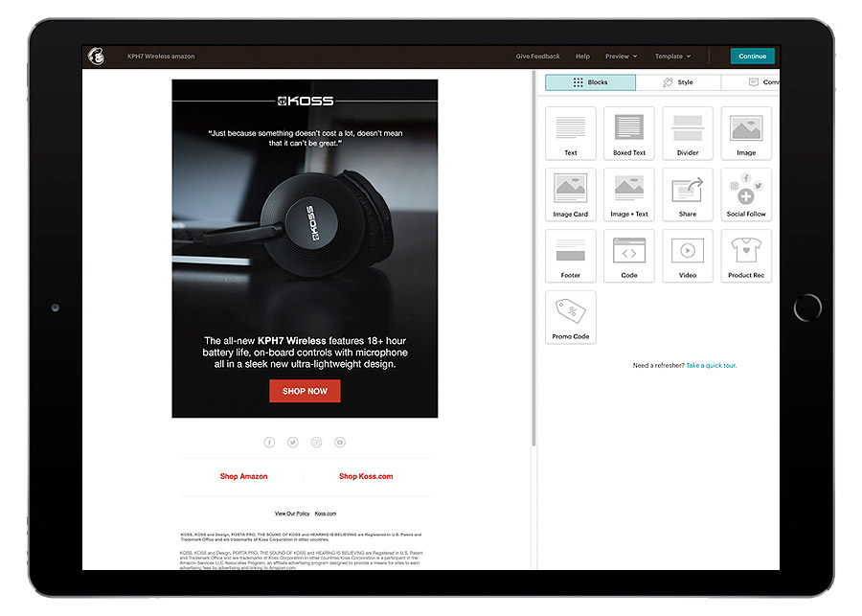Click the email preview vertical scrollbar
Viewport: 862px width, 616px height.
[x=533, y=259]
